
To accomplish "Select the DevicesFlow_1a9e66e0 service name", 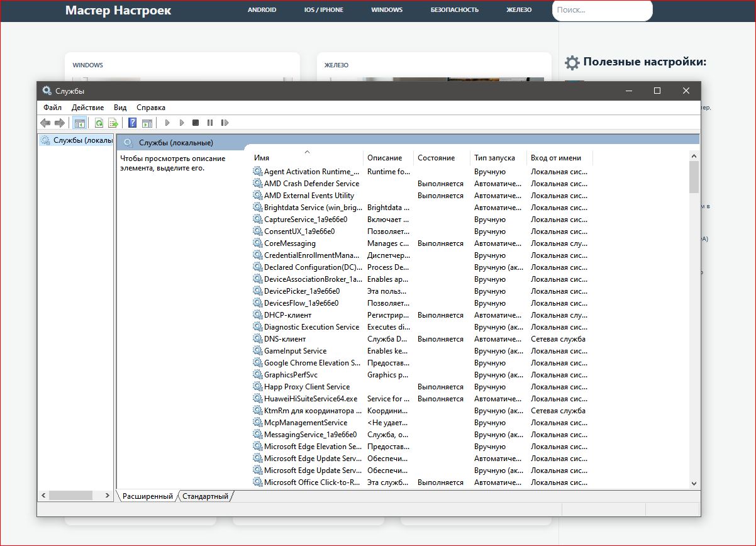I will click(301, 303).
